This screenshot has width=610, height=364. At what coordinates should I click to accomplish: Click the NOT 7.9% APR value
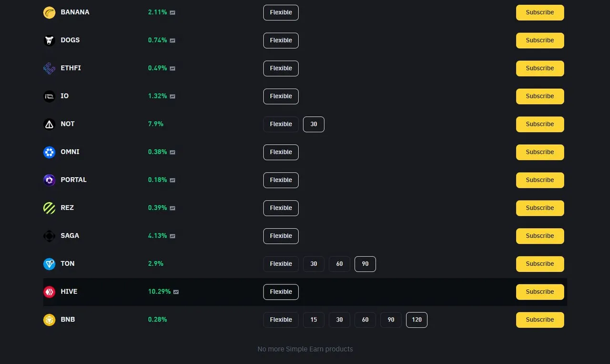pyautogui.click(x=156, y=124)
